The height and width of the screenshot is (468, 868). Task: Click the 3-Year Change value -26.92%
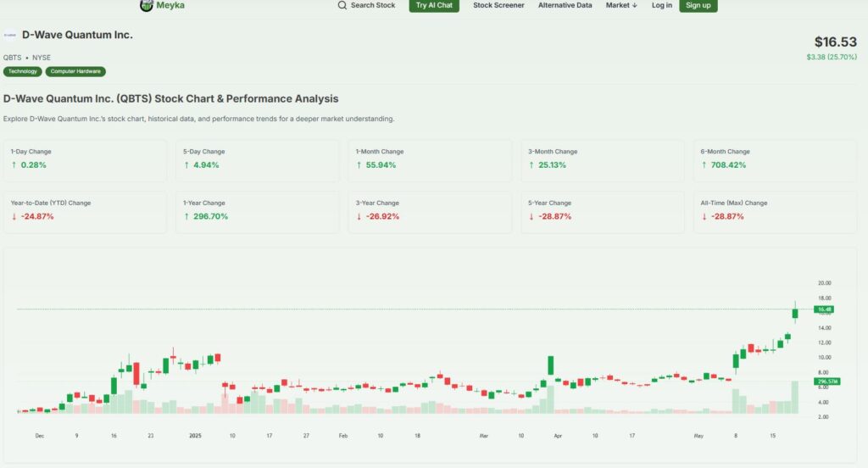pos(382,216)
